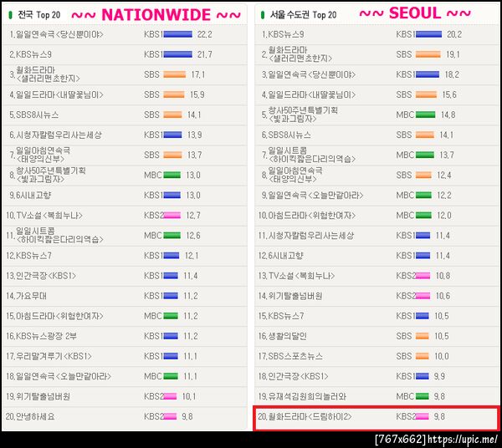Select the '생활의달인' row
502x448 pixels.
click(376, 336)
